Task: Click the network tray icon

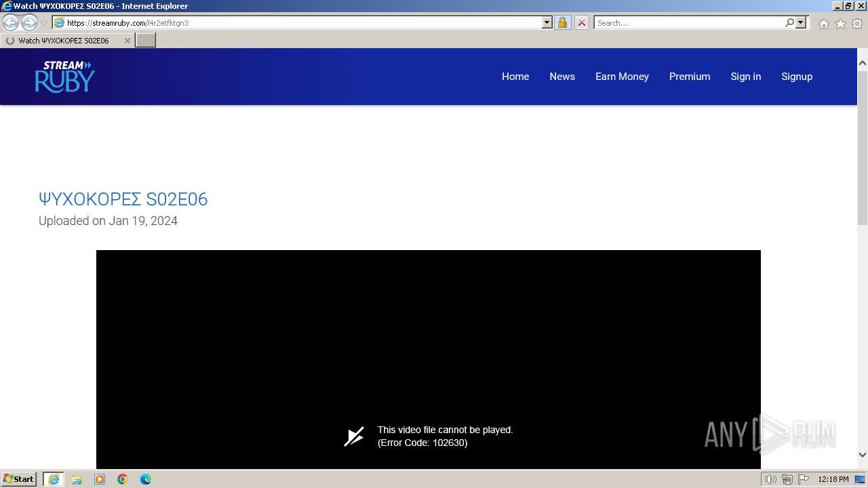Action: [x=787, y=479]
